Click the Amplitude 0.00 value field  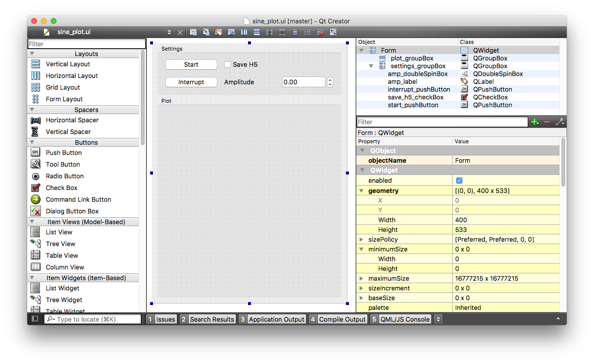(x=304, y=82)
